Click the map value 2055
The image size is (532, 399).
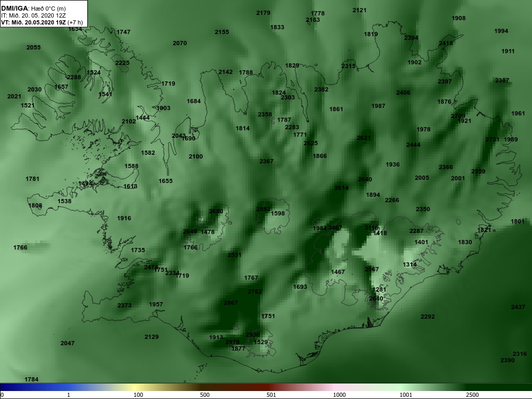33,47
